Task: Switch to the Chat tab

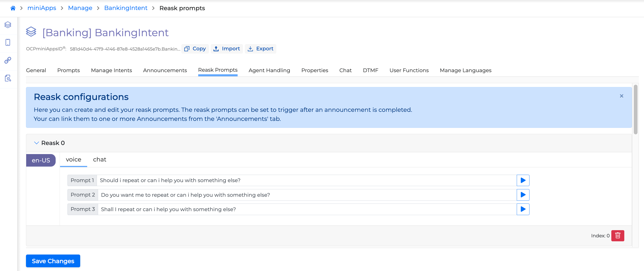Action: [345, 70]
